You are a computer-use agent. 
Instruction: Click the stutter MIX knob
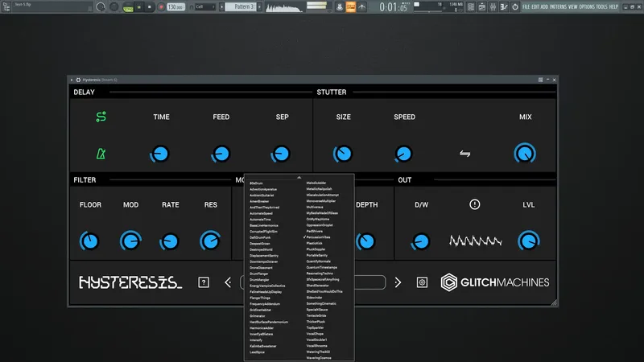(525, 154)
